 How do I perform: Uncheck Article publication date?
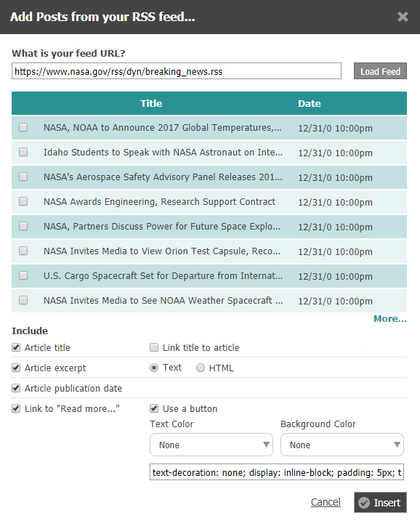pyautogui.click(x=16, y=388)
